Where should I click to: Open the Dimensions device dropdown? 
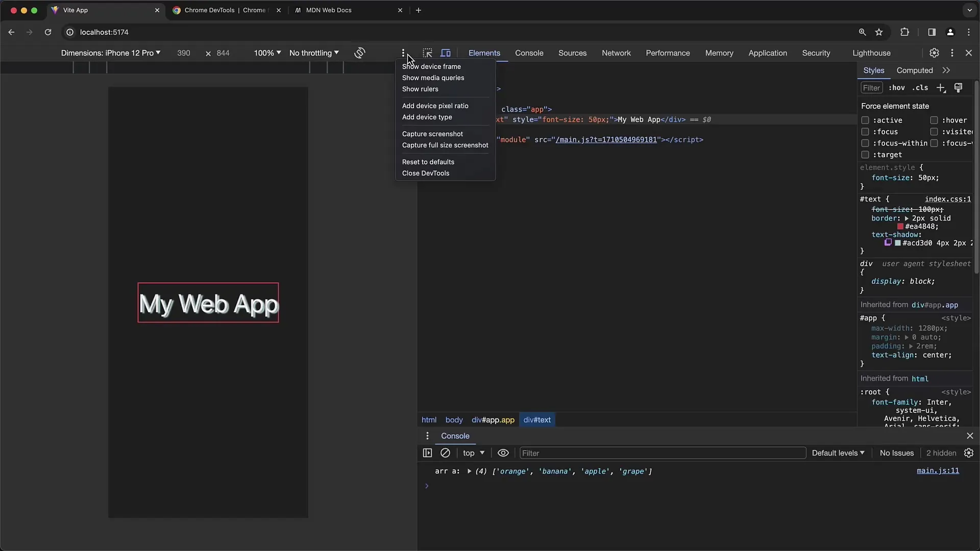[110, 53]
